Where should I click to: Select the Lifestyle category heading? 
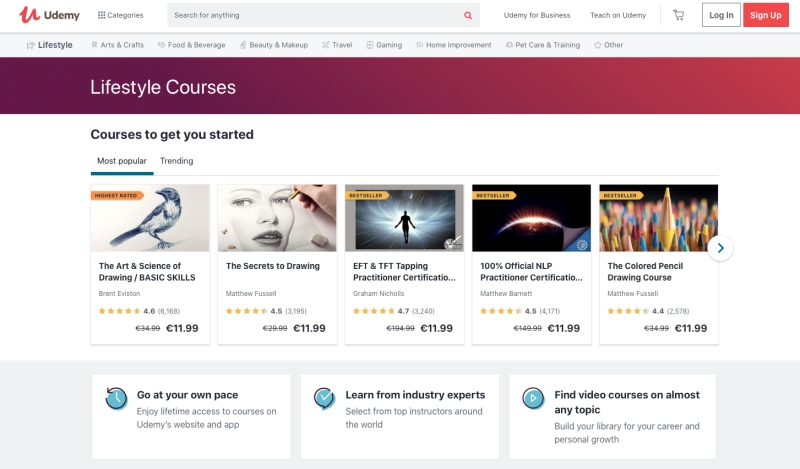pyautogui.click(x=49, y=45)
